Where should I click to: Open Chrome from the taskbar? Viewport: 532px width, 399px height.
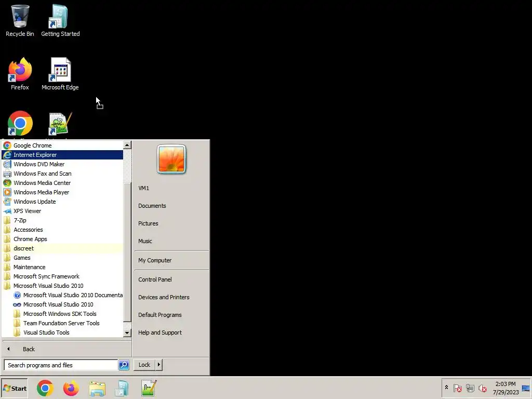coord(45,389)
